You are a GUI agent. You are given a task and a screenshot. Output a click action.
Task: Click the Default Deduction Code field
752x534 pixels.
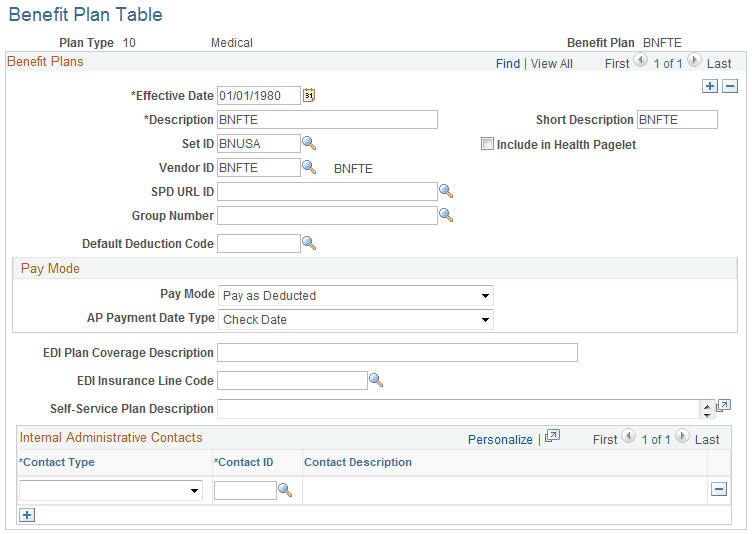pyautogui.click(x=259, y=244)
